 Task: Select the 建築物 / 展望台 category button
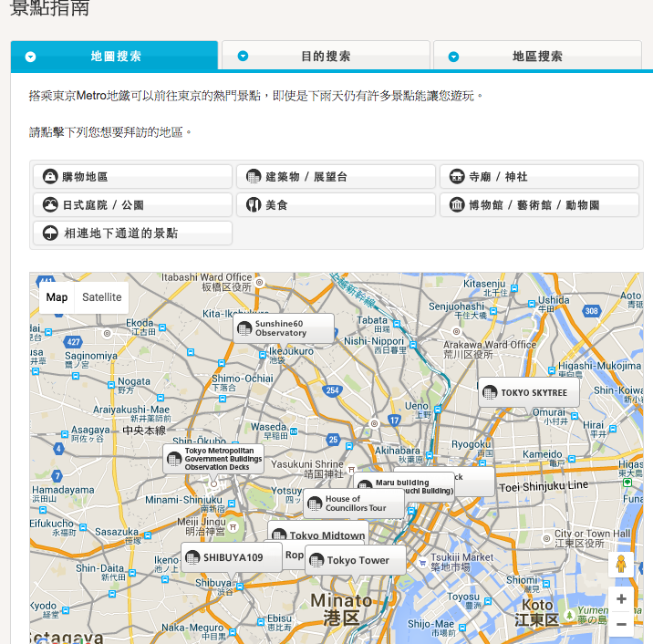coord(336,177)
